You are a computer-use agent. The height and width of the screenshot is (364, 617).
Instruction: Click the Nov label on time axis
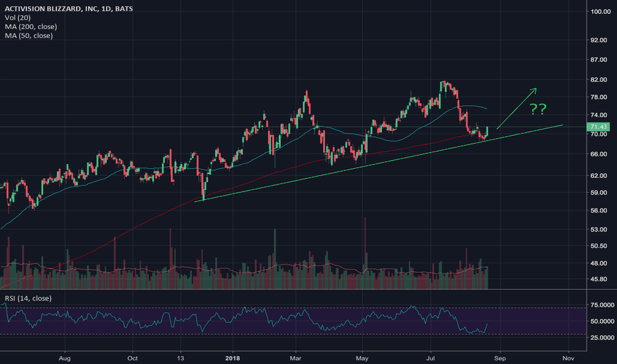coord(568,359)
